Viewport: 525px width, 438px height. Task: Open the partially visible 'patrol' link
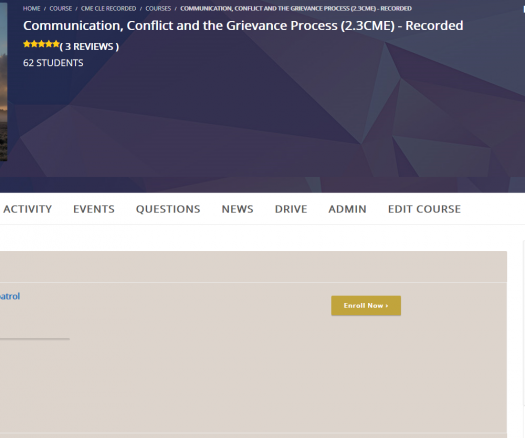pyautogui.click(x=10, y=296)
